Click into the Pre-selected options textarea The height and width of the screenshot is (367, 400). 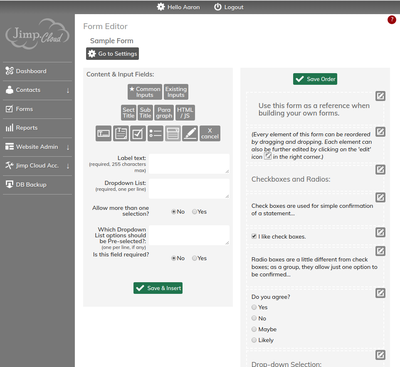click(189, 235)
